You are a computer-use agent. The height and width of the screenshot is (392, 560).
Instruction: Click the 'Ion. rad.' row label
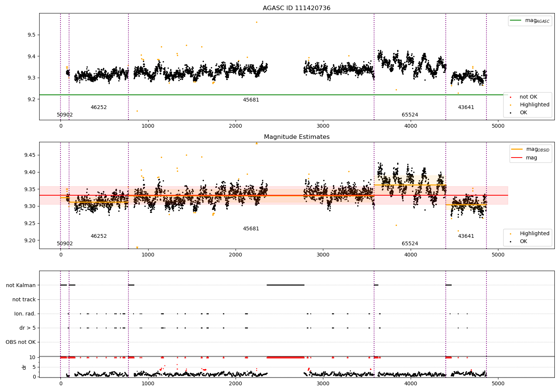pos(25,314)
